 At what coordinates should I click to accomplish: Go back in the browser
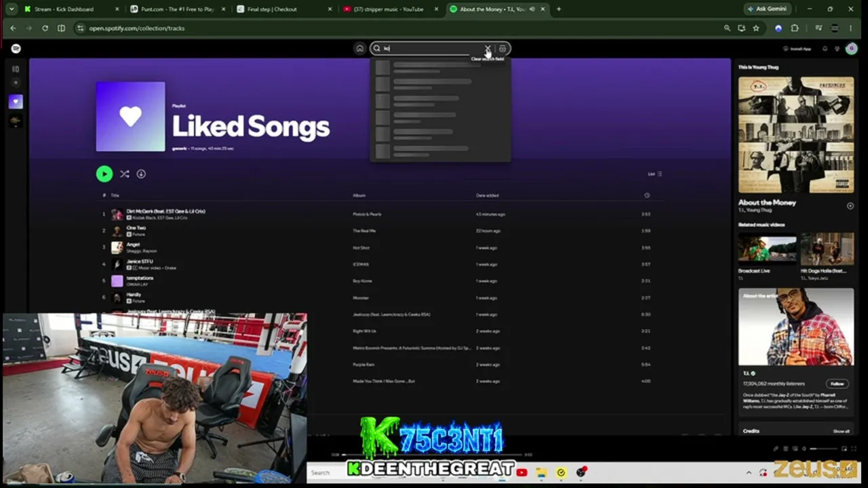click(13, 28)
